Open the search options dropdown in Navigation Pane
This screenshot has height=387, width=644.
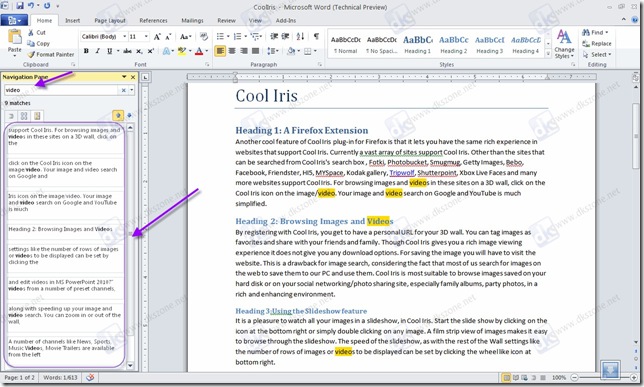(131, 90)
